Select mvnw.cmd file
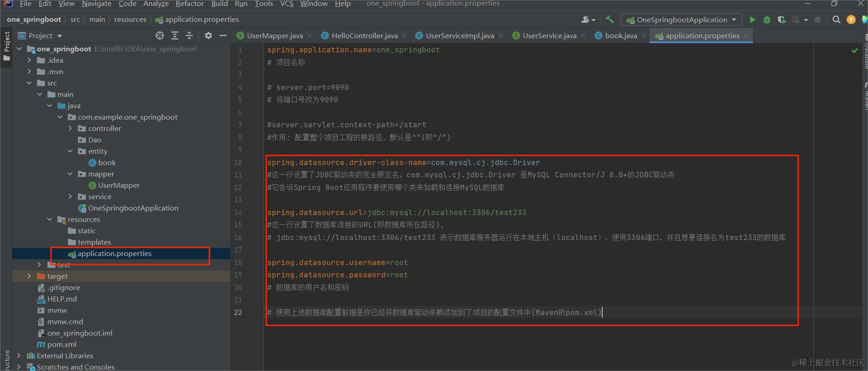This screenshot has width=868, height=371. [x=60, y=321]
